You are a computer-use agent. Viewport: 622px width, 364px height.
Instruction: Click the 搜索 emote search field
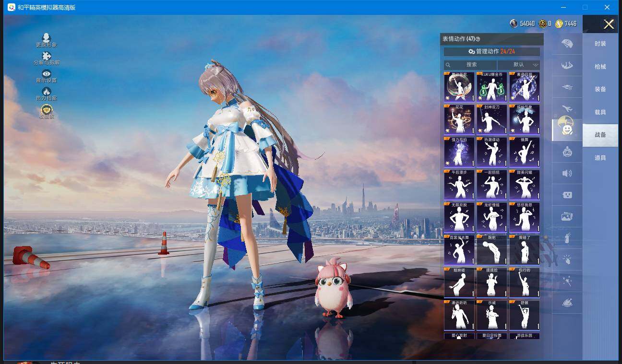click(470, 65)
